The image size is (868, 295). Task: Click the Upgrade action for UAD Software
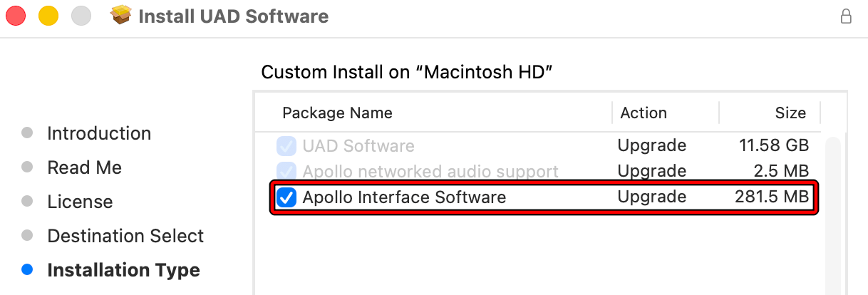(x=653, y=146)
